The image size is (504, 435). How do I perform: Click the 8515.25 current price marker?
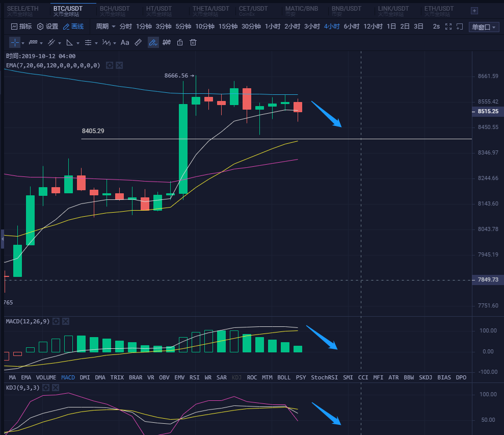pos(488,111)
